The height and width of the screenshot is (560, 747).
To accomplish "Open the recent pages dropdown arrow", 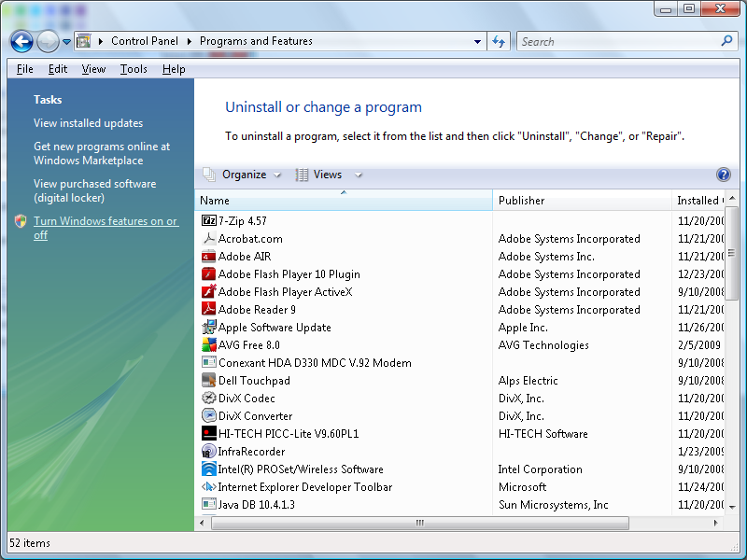I will 66,42.
